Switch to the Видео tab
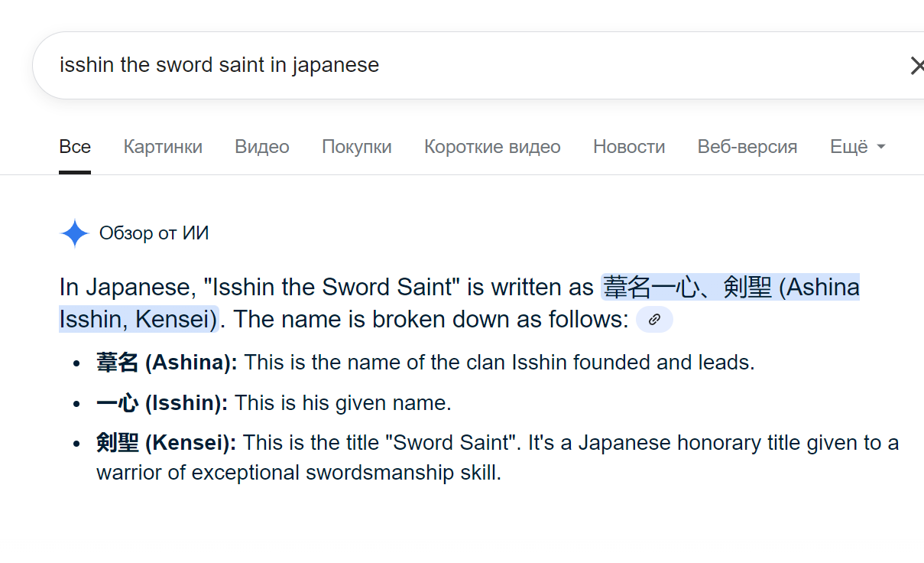 pos(262,147)
